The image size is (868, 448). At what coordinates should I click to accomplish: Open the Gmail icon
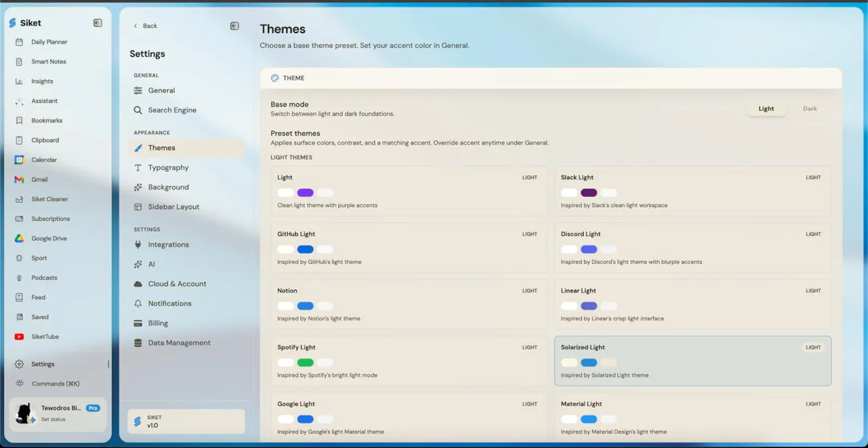[19, 179]
